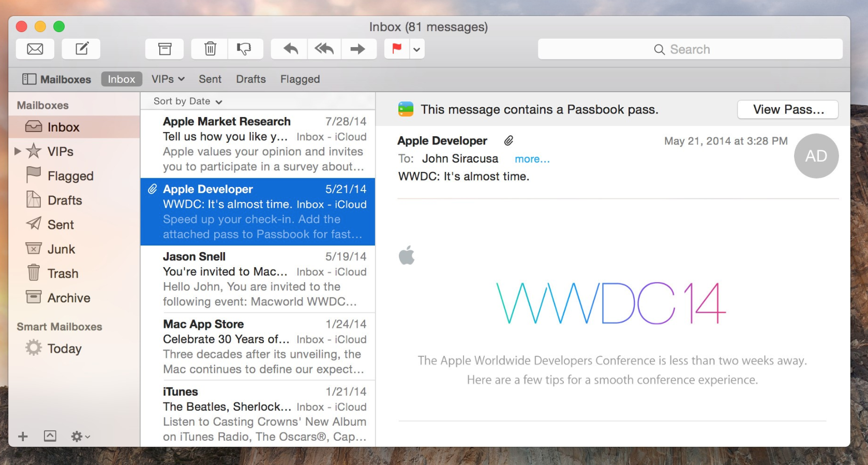This screenshot has width=868, height=465.
Task: Select the Inbox favorites bar tab
Action: tap(122, 79)
